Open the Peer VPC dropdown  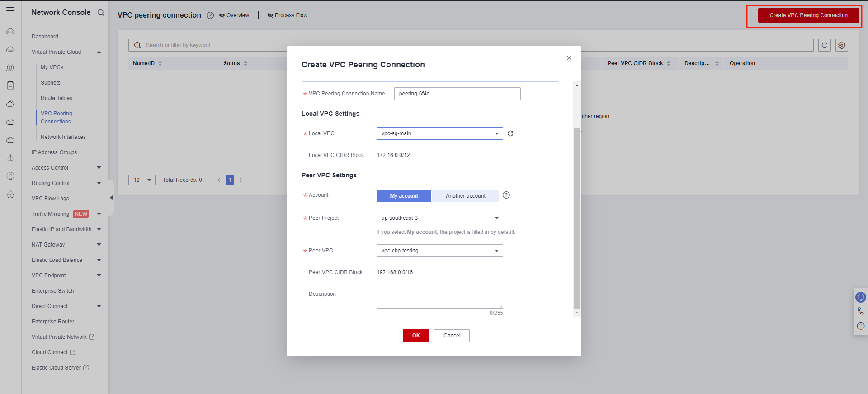pyautogui.click(x=439, y=251)
